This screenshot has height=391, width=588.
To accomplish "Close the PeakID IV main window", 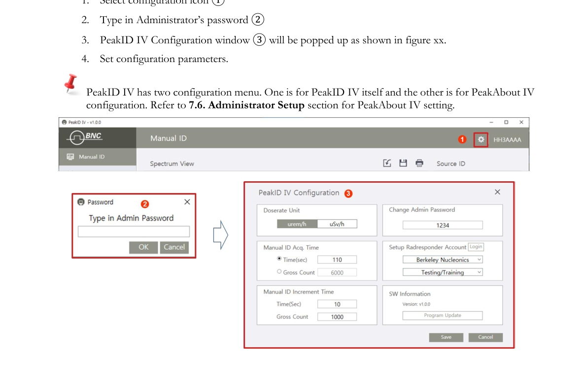I will pos(521,122).
